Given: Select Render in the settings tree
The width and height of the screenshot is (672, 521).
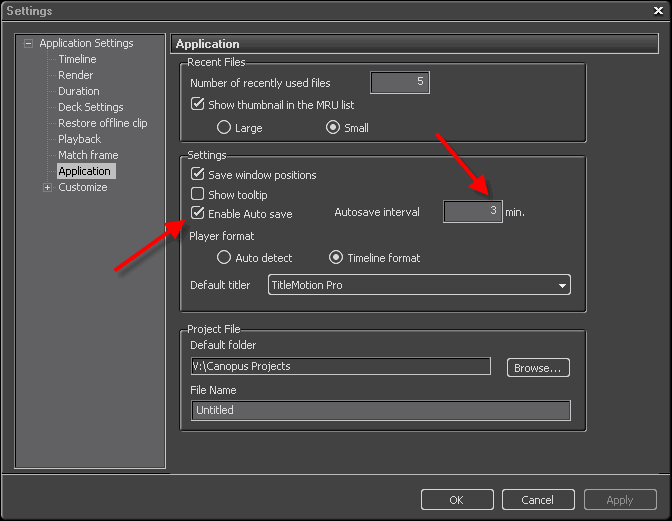Looking at the screenshot, I should point(75,75).
